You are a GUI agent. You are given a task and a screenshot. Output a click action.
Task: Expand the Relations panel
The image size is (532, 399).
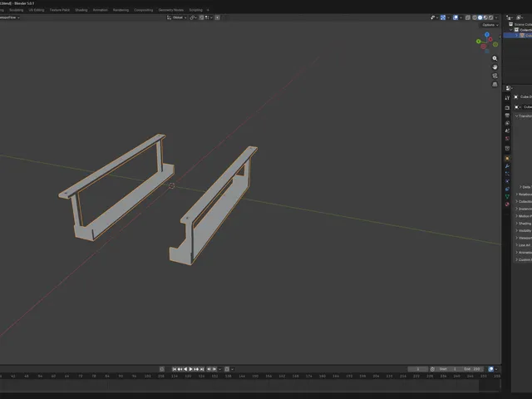coord(523,195)
